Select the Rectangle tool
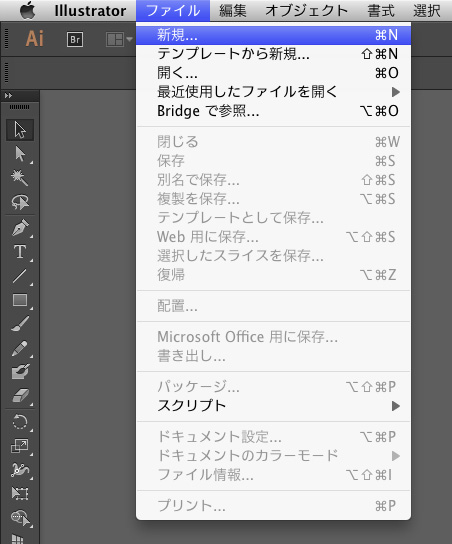The image size is (452, 544). pyautogui.click(x=20, y=300)
